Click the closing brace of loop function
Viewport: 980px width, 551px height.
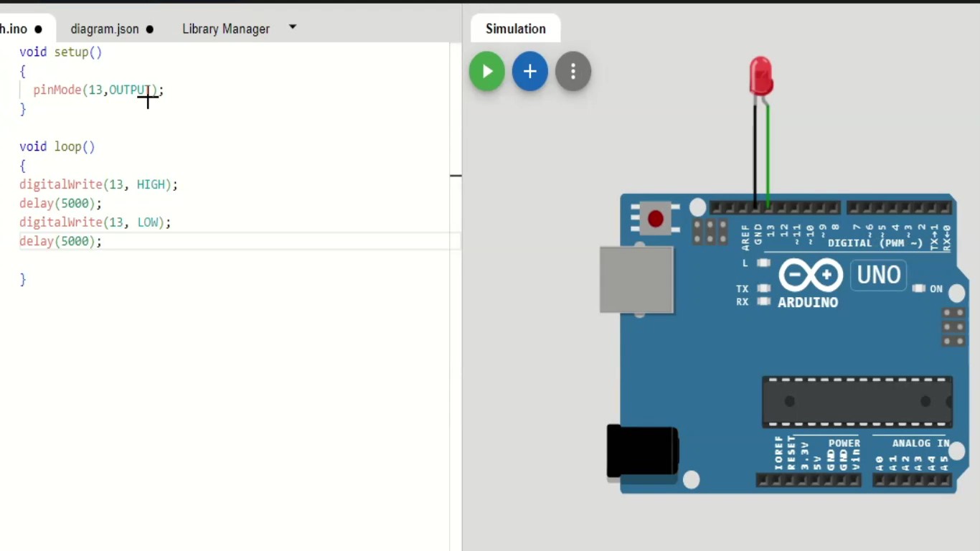(23, 280)
